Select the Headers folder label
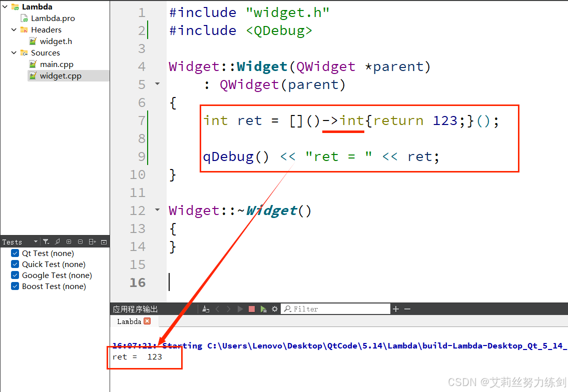The width and height of the screenshot is (568, 392). coord(46,29)
